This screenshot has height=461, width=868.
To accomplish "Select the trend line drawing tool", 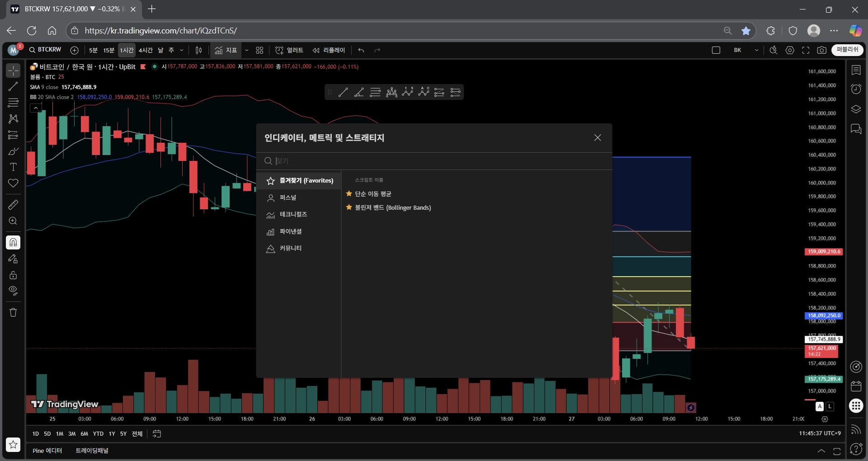I will coord(13,86).
